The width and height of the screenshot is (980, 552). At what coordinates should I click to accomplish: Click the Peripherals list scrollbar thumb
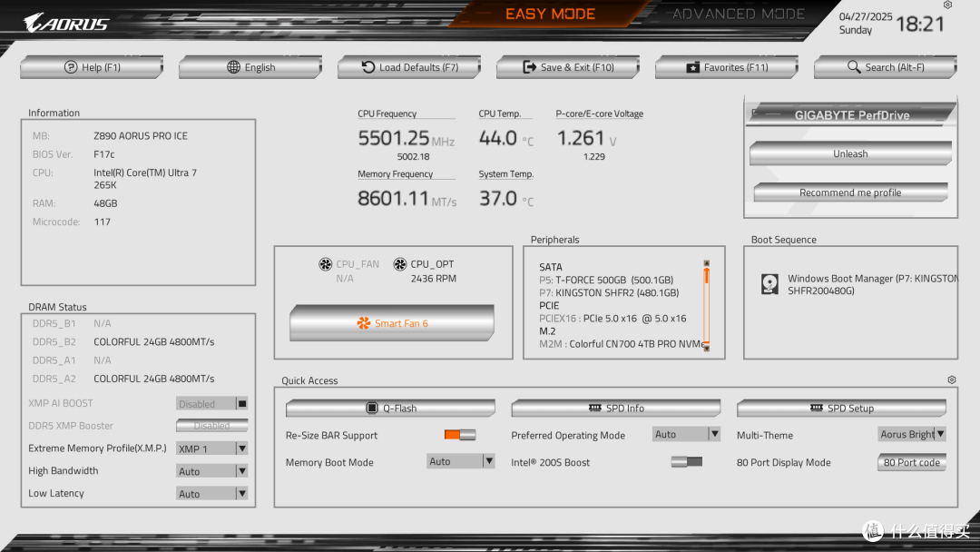[707, 276]
